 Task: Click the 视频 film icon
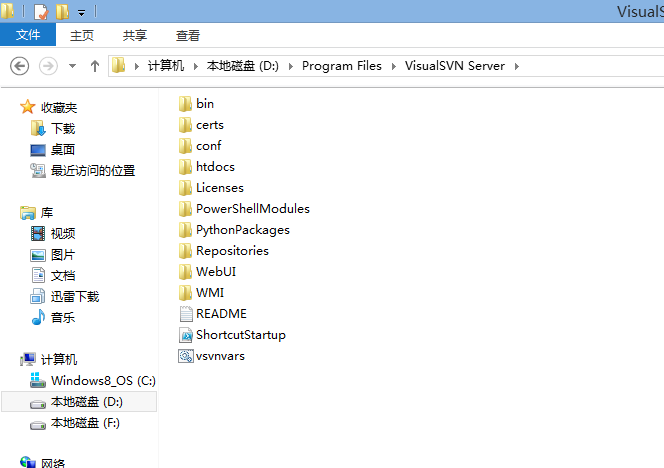[x=38, y=233]
